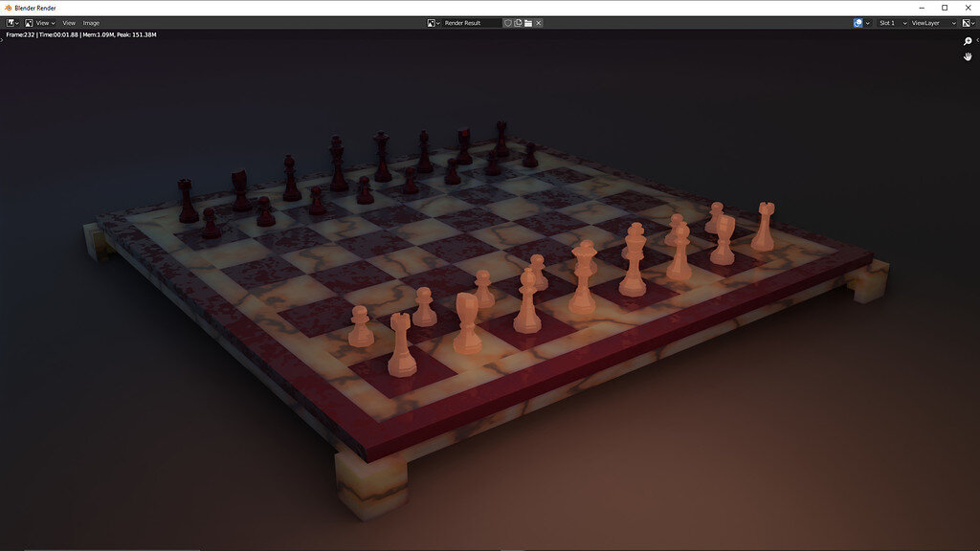Click the shield icon to protect the image

pyautogui.click(x=508, y=22)
